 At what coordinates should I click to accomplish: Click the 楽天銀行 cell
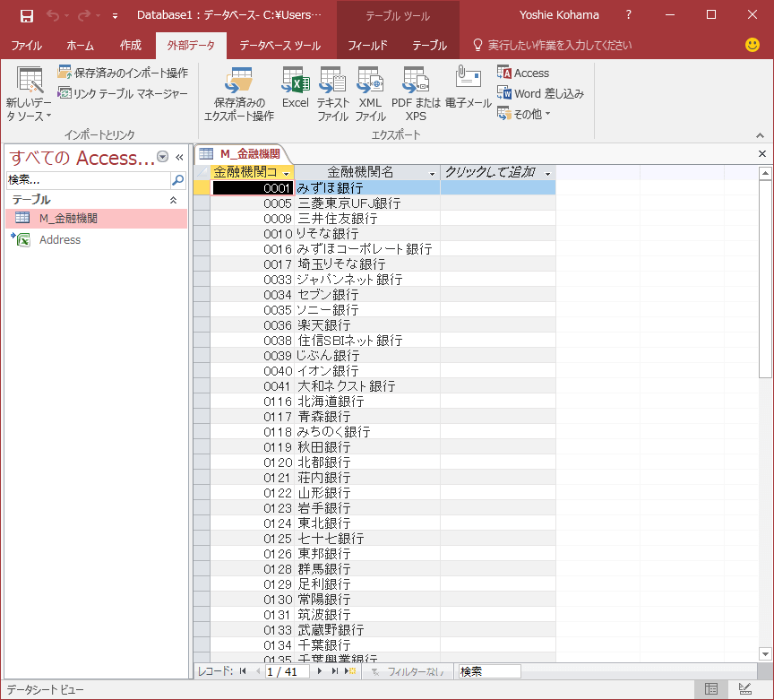coord(367,325)
